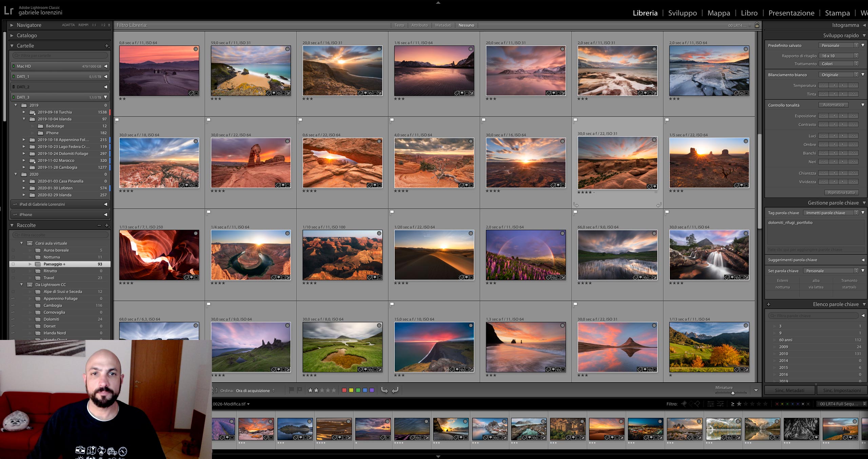The image size is (868, 459).
Task: Open the Presentazione module
Action: point(791,13)
